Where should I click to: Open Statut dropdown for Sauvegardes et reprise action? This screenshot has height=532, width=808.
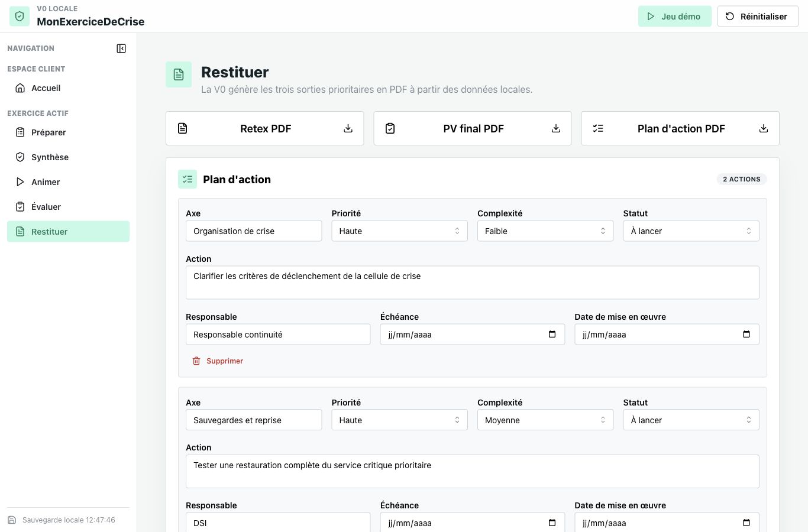tap(691, 420)
